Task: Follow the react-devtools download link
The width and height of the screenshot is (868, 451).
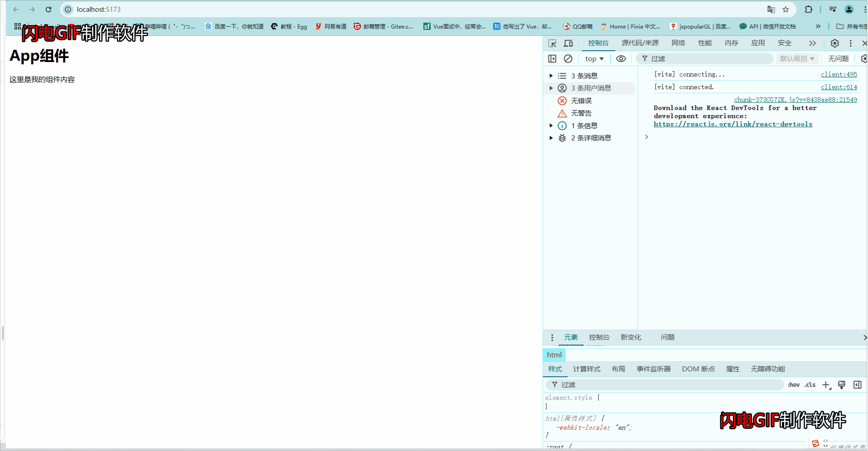Action: pos(733,124)
